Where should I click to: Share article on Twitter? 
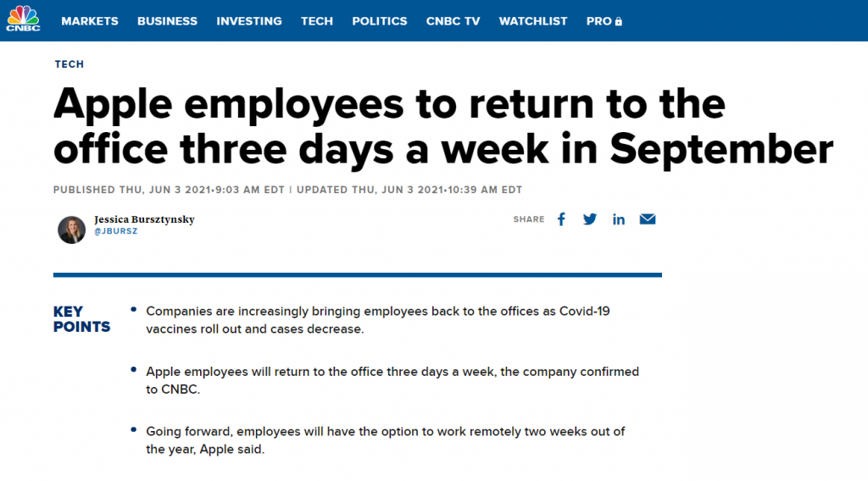(590, 219)
